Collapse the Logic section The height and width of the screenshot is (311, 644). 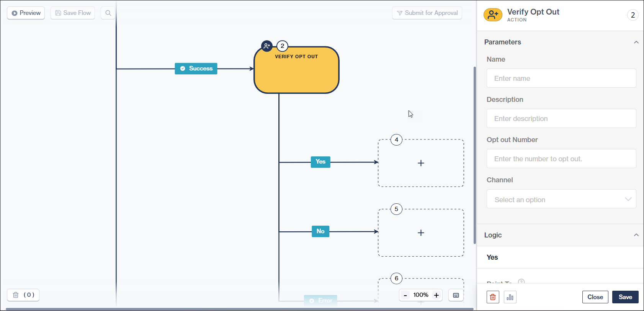click(636, 235)
